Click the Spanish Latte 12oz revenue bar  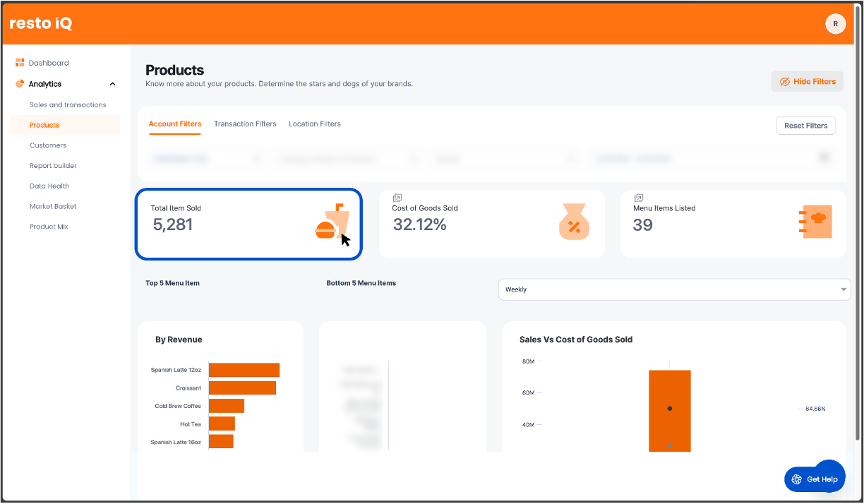[x=244, y=370]
